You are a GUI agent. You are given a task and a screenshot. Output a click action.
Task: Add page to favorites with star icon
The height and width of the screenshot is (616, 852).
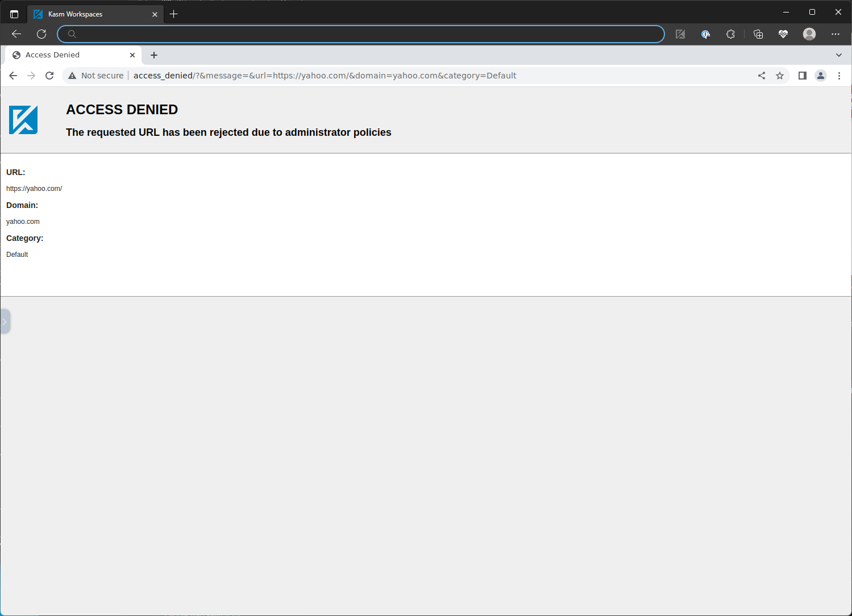click(780, 75)
